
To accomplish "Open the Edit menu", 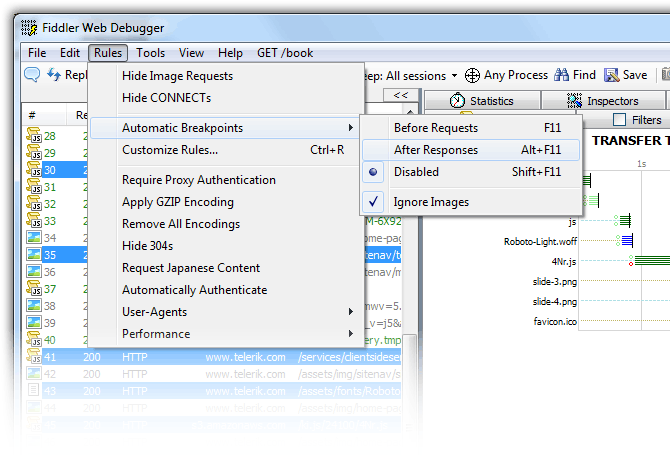I will [x=70, y=53].
